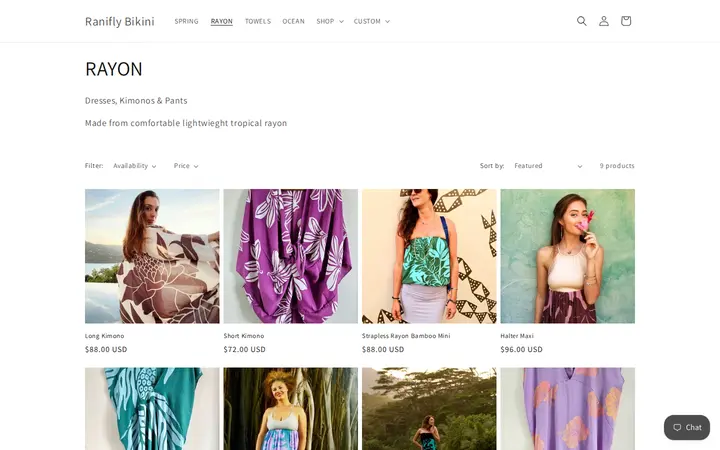Open the shopping cart icon

click(x=625, y=21)
